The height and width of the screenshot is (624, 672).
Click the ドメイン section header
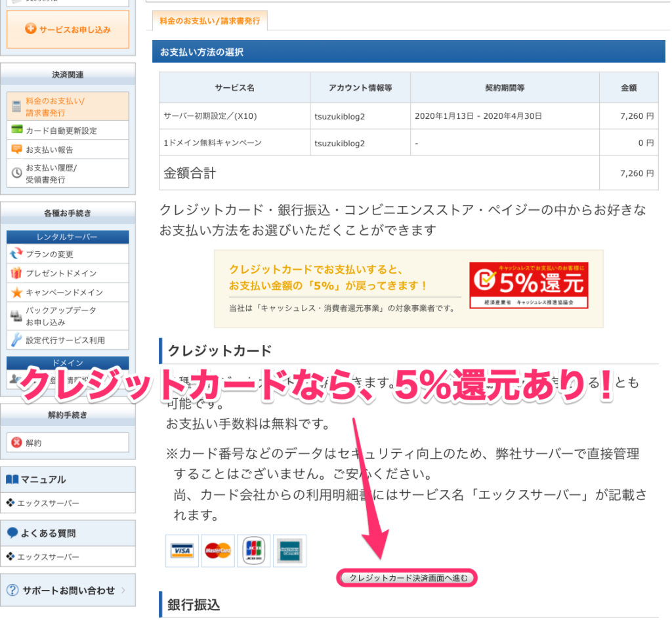pyautogui.click(x=68, y=362)
